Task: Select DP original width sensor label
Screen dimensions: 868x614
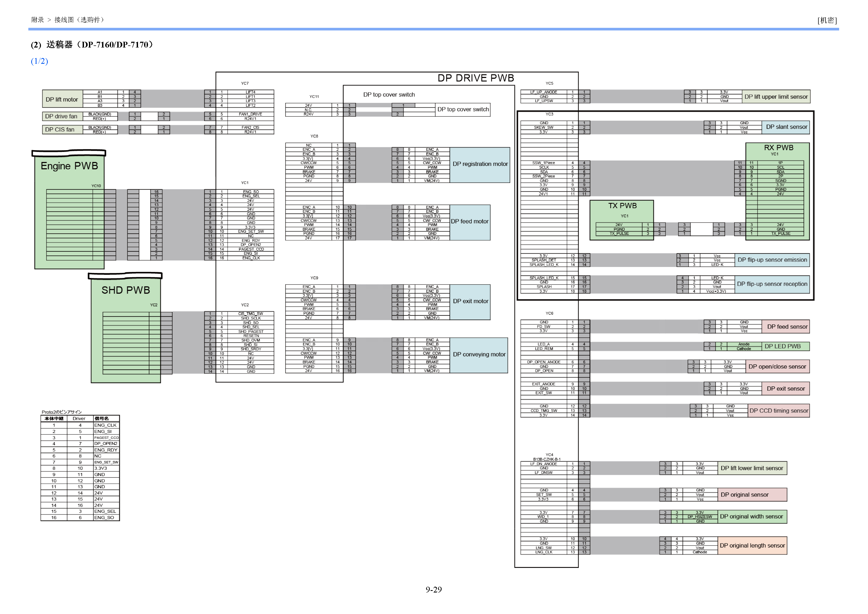Action: (x=752, y=517)
